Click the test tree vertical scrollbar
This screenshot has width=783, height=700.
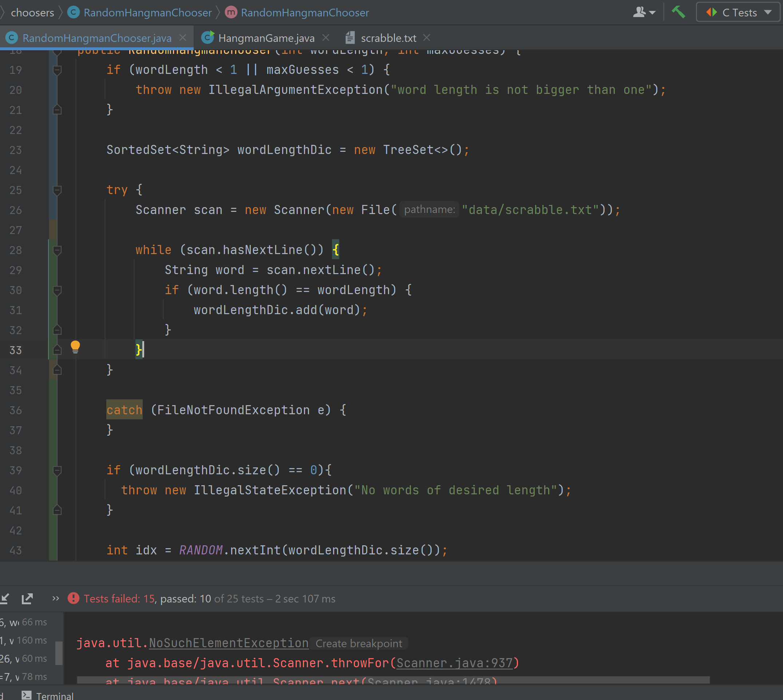[59, 653]
